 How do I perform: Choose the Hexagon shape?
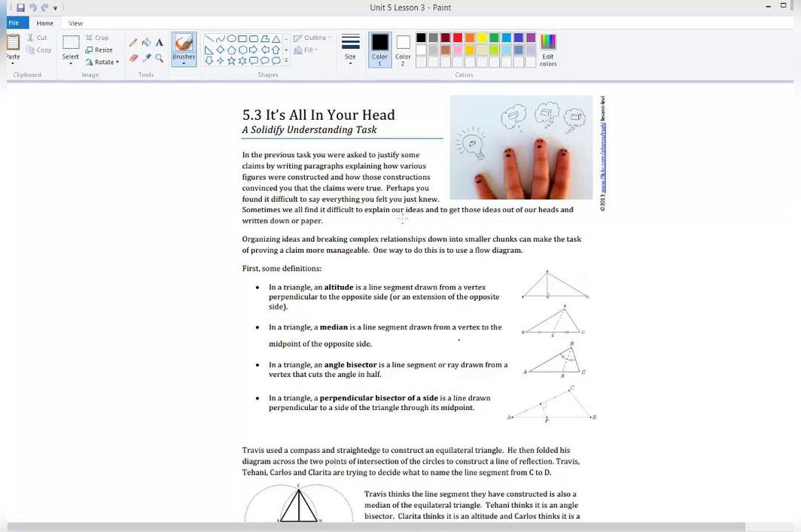(242, 50)
